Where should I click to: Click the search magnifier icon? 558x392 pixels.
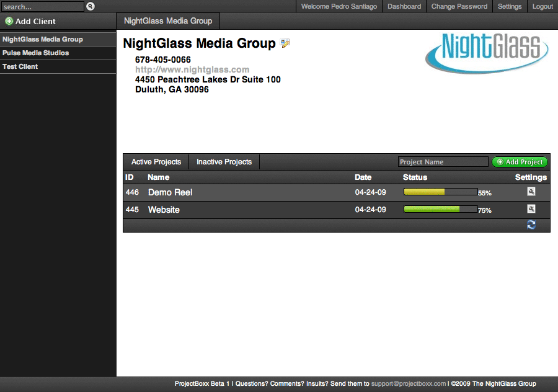(91, 6)
